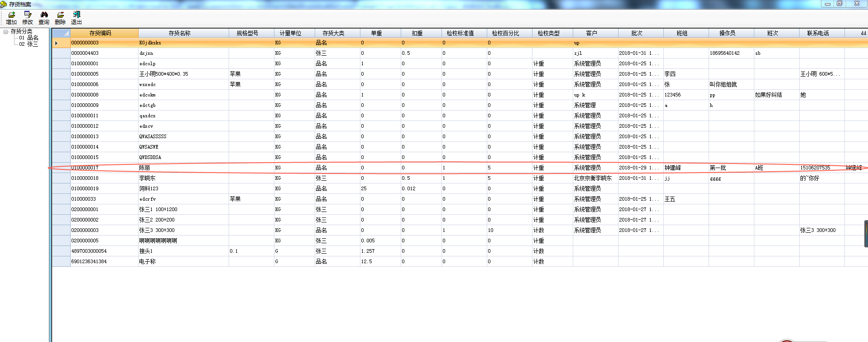The image size is (868, 342).
Task: Restore the window using the title bar button
Action: pos(839,4)
